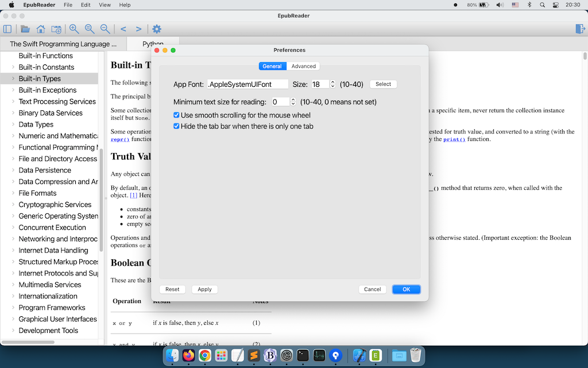This screenshot has width=588, height=368.
Task: Zoom in on the book text
Action: click(73, 29)
